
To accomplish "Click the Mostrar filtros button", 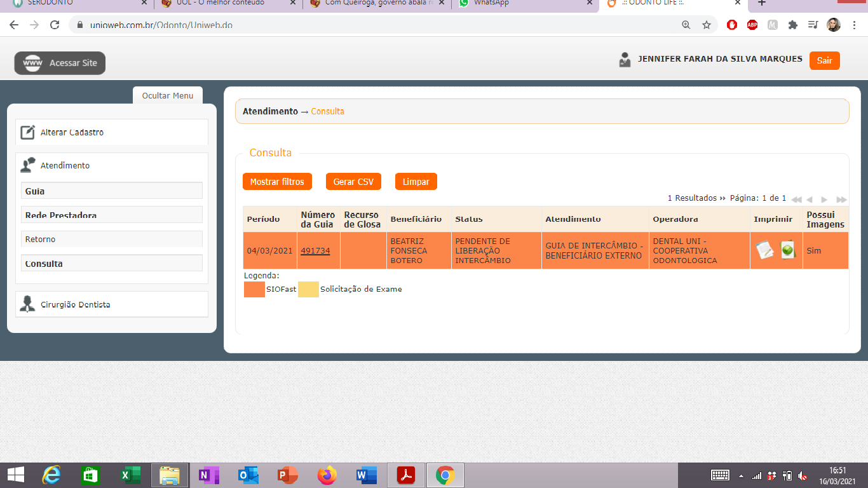I will tap(277, 182).
